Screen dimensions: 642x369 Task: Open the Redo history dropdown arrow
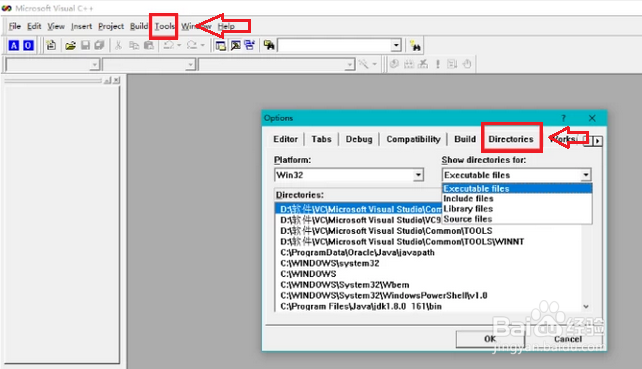pyautogui.click(x=202, y=45)
